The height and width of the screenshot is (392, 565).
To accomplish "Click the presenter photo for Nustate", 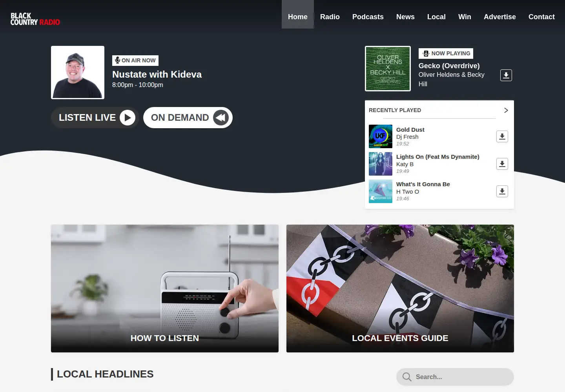I will click(78, 73).
